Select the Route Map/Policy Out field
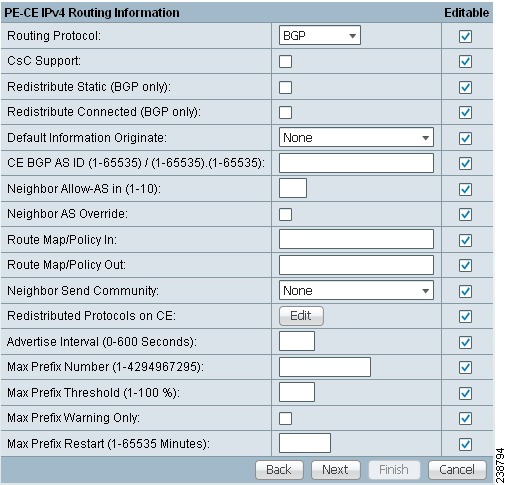Screen dimensions: 507x485 (x=356, y=265)
